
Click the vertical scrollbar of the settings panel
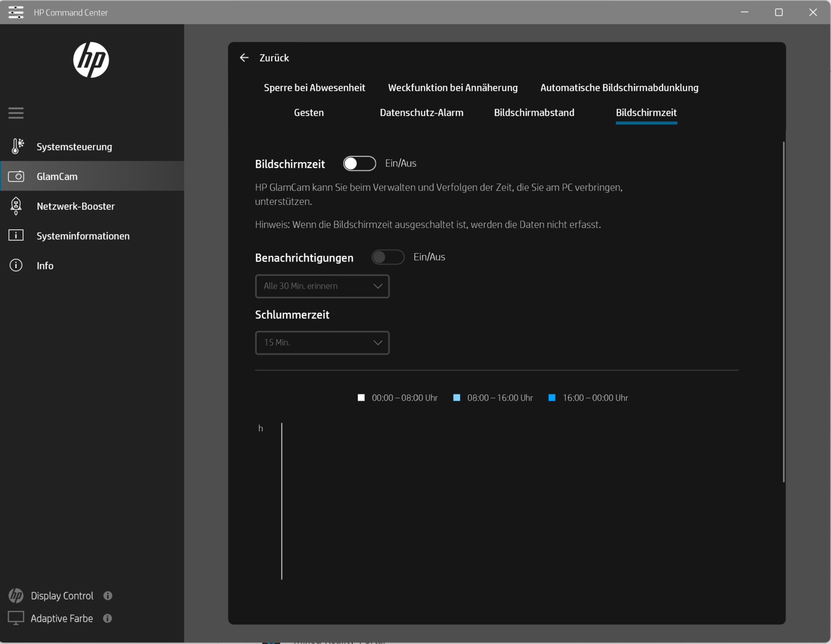tap(783, 311)
